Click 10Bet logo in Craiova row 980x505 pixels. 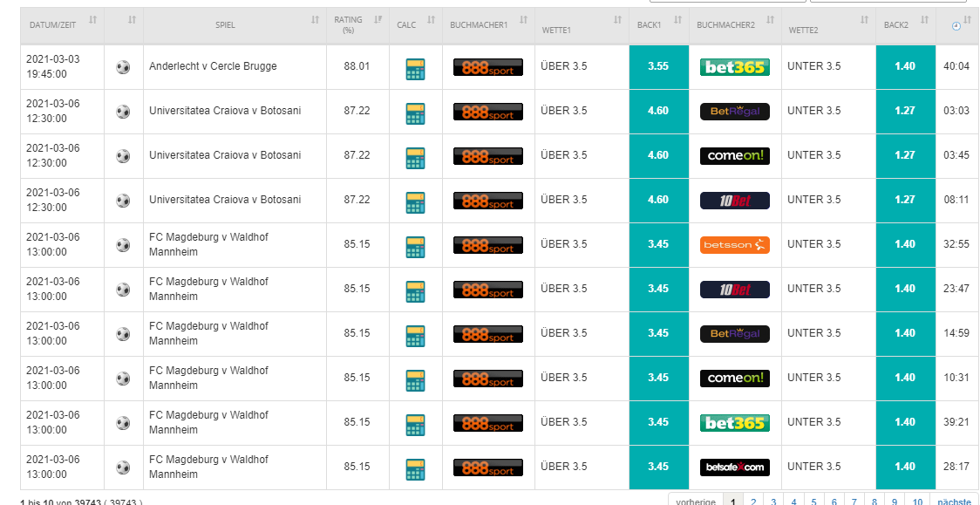(x=734, y=200)
